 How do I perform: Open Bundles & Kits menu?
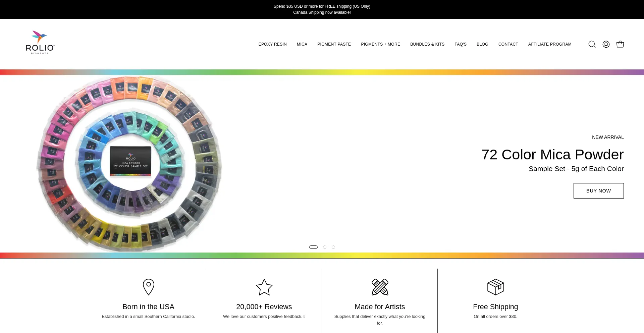427,44
